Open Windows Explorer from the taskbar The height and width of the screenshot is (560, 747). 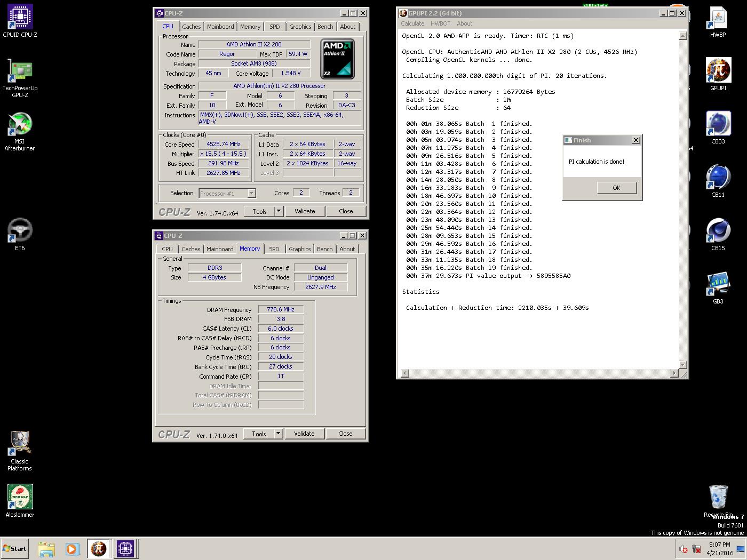[x=46, y=549]
